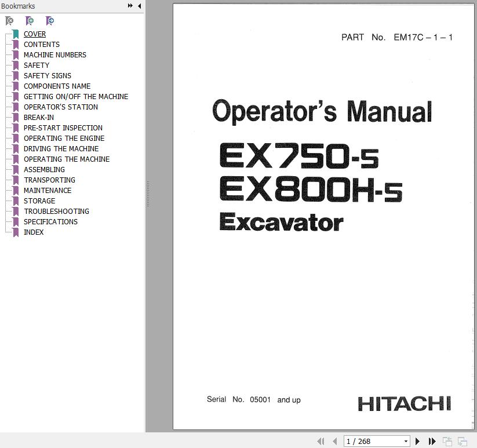Click the panel splitter grip handle

148,194
